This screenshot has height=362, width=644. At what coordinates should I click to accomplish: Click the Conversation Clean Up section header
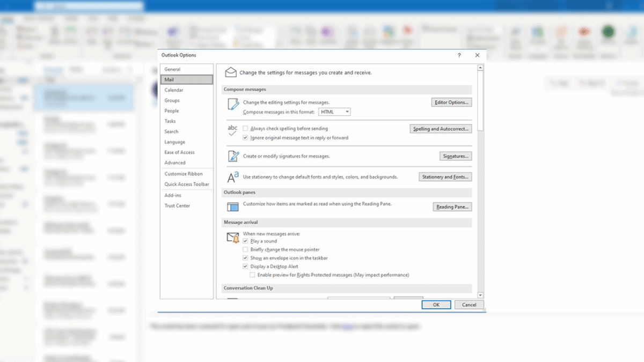coord(348,288)
